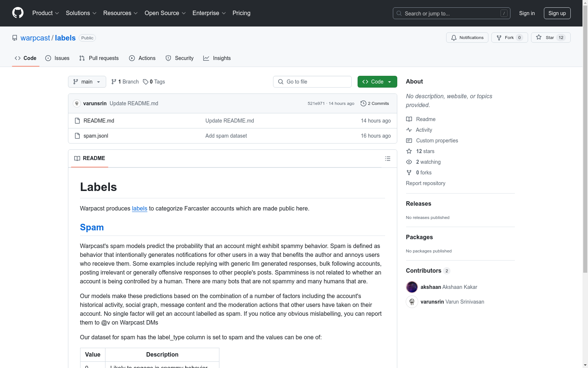Screen dimensions: 588x368
Task: Open the labels repository name link
Action: click(65, 38)
